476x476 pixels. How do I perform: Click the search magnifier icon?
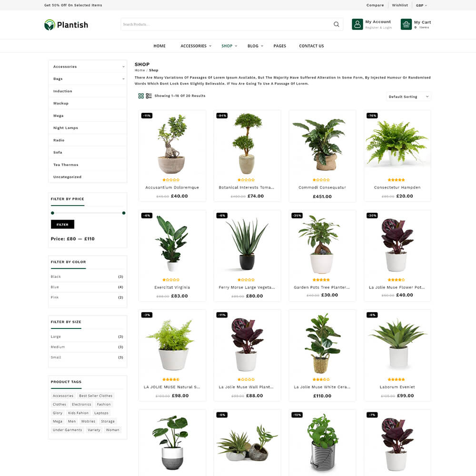pyautogui.click(x=337, y=24)
